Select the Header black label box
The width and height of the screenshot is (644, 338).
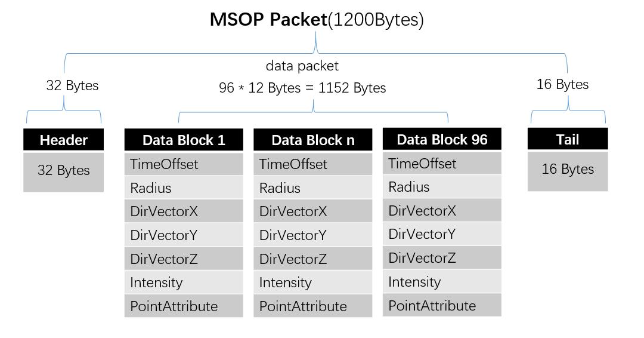pos(63,140)
